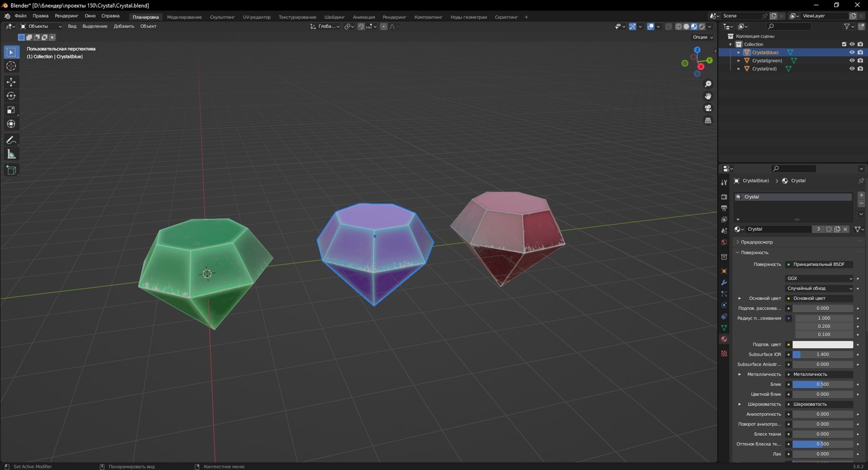Open Случайный обход subsurface method dropdown
This screenshot has width=868, height=470.
pyautogui.click(x=819, y=289)
